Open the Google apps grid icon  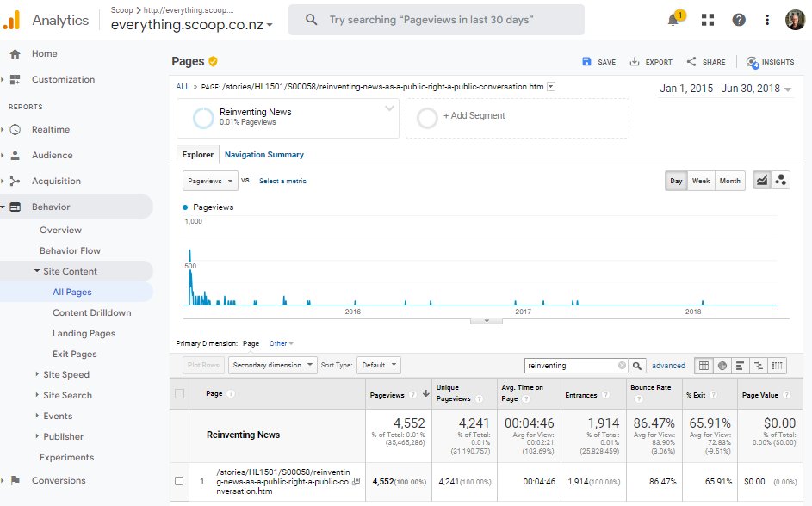708,20
